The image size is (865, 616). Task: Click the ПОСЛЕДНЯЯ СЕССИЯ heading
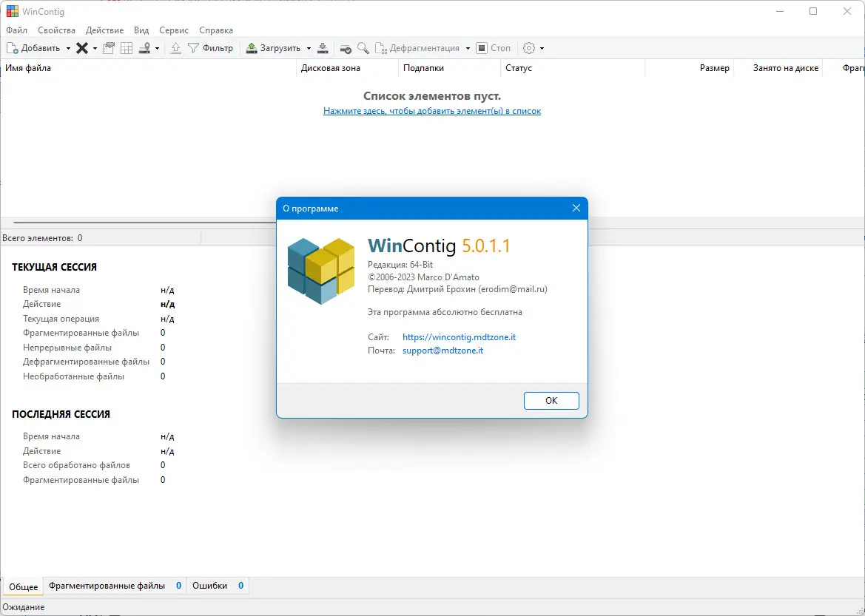tap(61, 414)
